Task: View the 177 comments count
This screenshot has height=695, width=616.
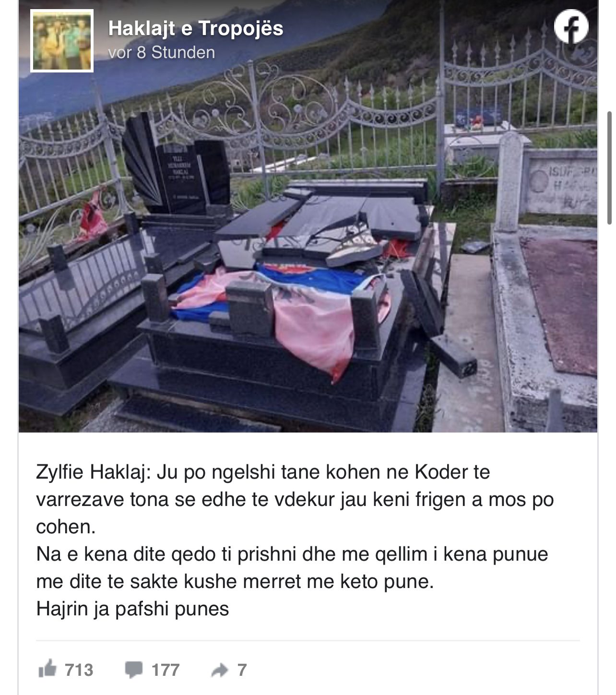Action: [x=166, y=670]
